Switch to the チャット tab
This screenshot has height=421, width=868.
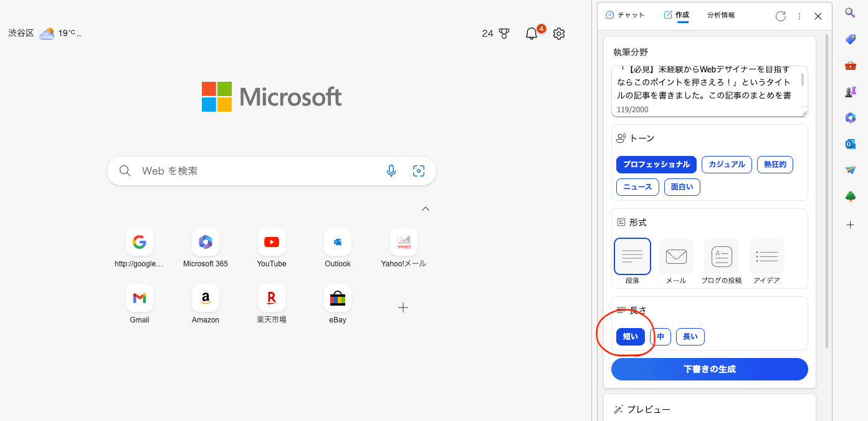coord(626,16)
